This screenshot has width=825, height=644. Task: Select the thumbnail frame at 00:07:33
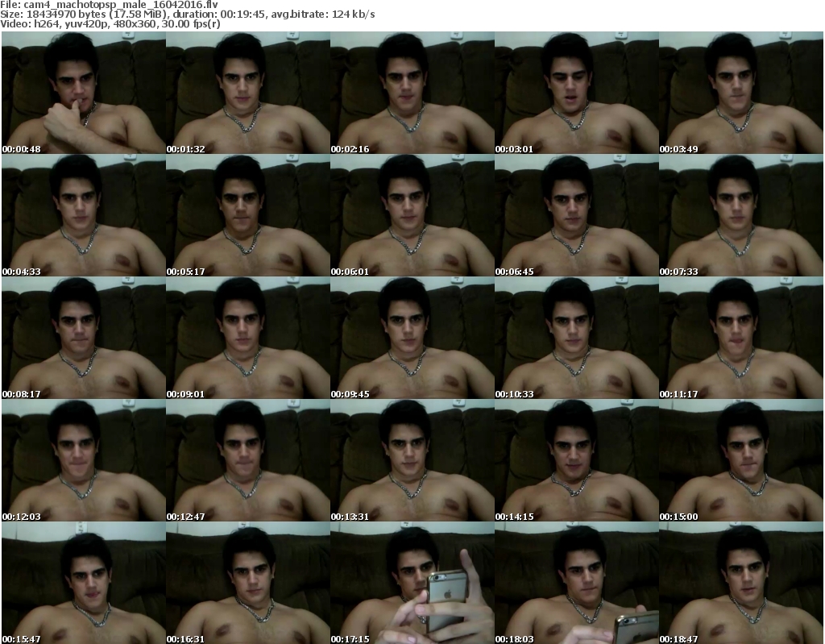coord(741,215)
